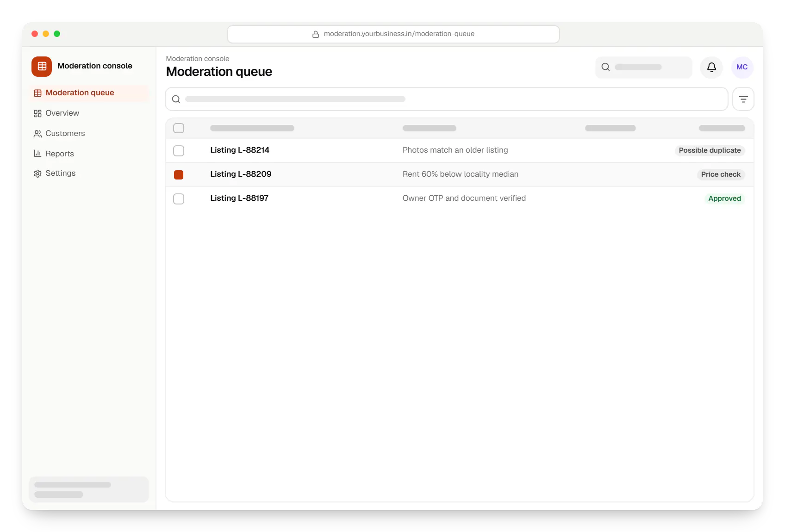The height and width of the screenshot is (532, 785).
Task: Uncheck the box for Listing L-88209
Action: point(179,174)
